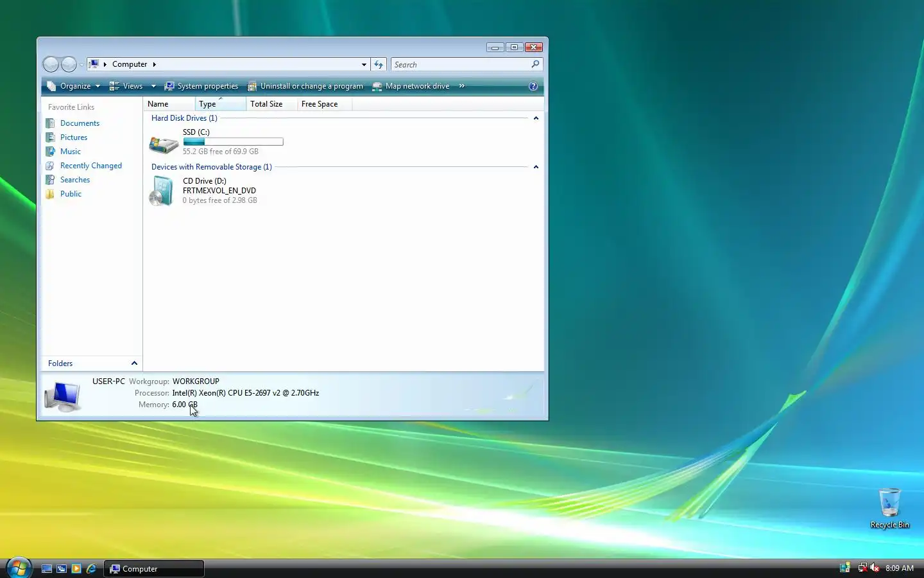Image resolution: width=924 pixels, height=578 pixels.
Task: Click Switch between windows quick launch icon
Action: 62,568
